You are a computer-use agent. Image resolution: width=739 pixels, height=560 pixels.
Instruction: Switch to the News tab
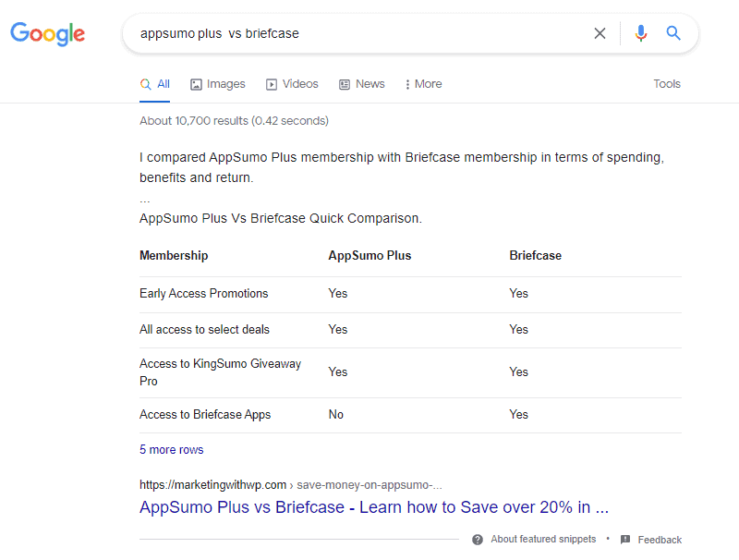[362, 84]
